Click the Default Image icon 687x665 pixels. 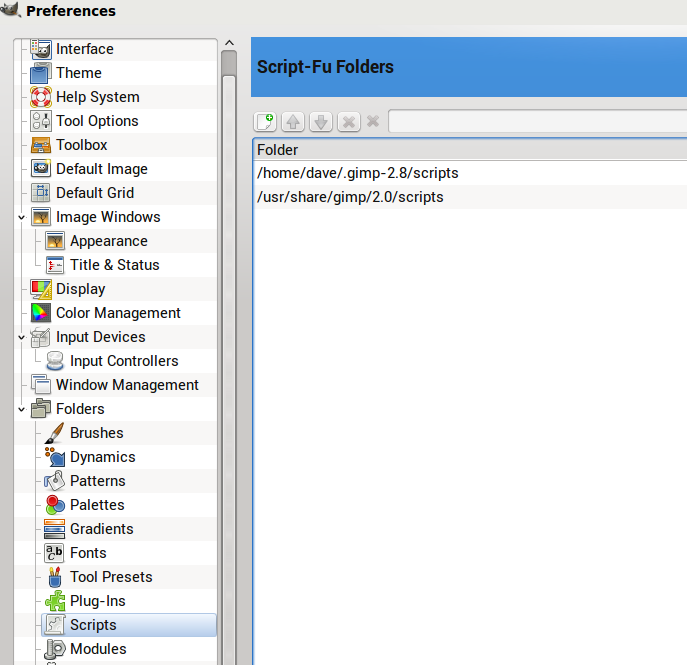[x=41, y=169]
